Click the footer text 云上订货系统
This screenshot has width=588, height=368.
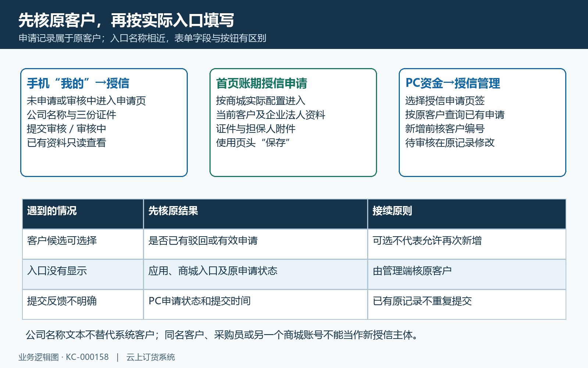click(151, 357)
